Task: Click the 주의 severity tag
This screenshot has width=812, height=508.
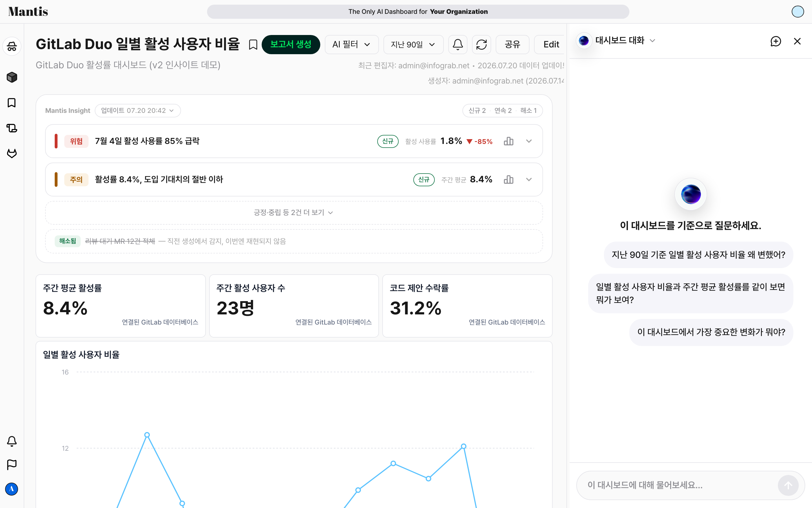Action: (76, 179)
